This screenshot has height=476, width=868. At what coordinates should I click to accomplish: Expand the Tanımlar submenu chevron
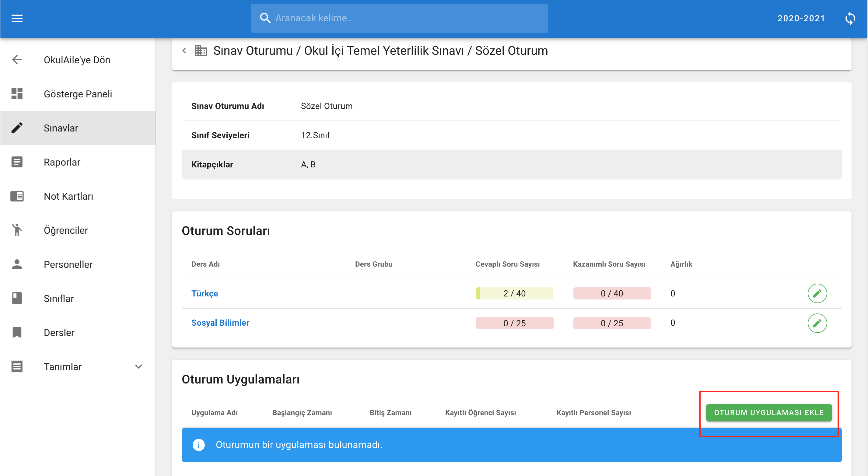pyautogui.click(x=139, y=366)
